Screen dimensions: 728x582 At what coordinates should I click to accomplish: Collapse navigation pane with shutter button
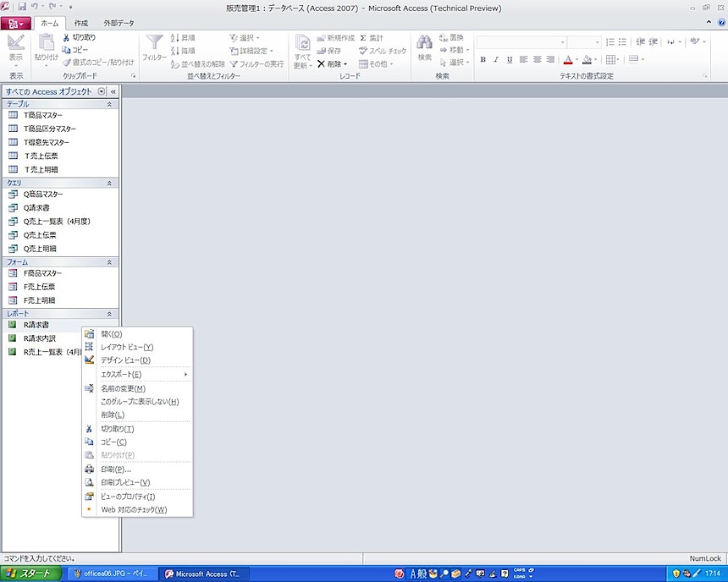(x=113, y=91)
